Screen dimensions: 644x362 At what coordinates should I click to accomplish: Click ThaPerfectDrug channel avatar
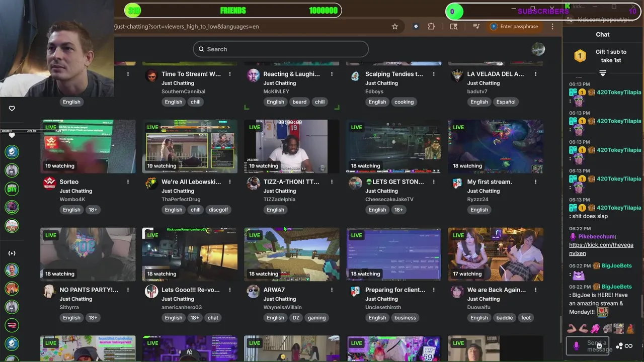[x=151, y=183]
